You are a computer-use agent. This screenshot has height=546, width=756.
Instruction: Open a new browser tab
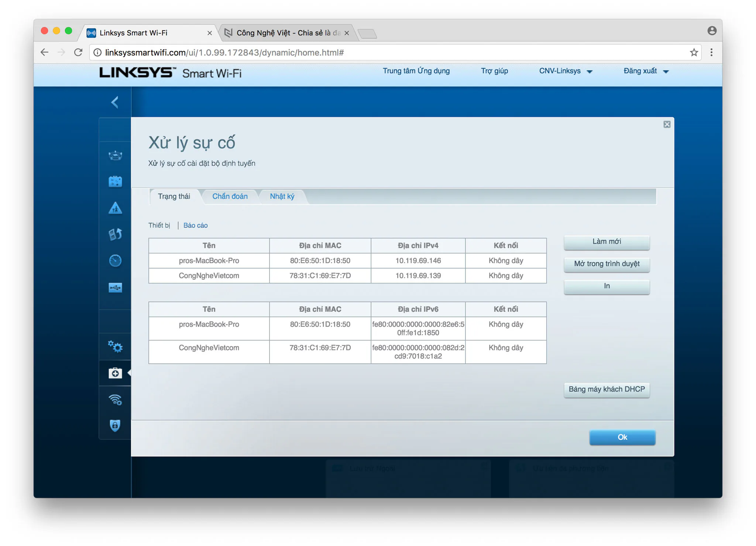[368, 34]
